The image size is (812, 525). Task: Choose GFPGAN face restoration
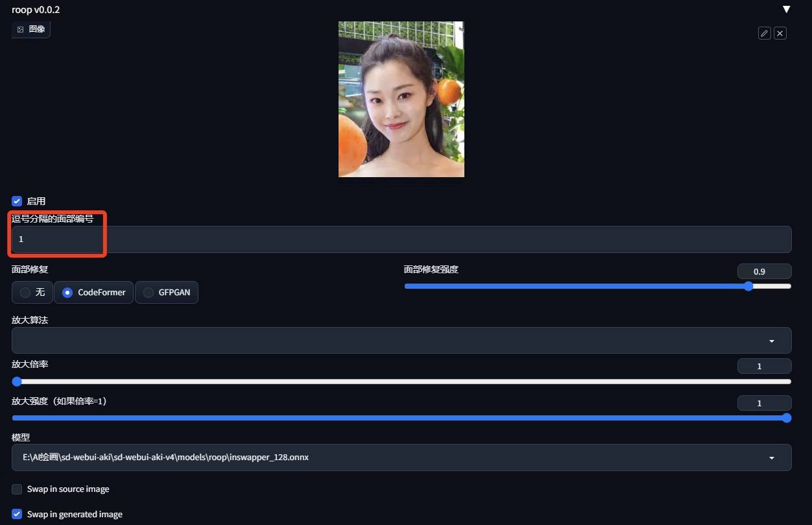coord(149,293)
